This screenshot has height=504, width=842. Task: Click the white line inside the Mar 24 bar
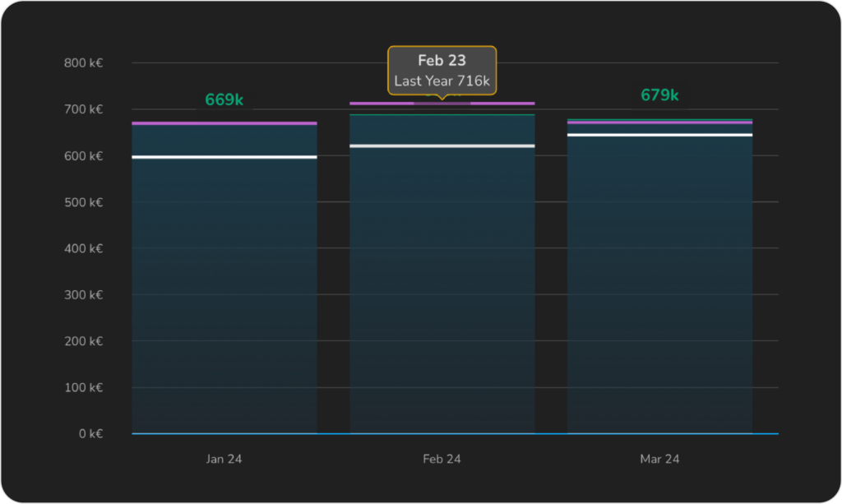pyautogui.click(x=659, y=134)
